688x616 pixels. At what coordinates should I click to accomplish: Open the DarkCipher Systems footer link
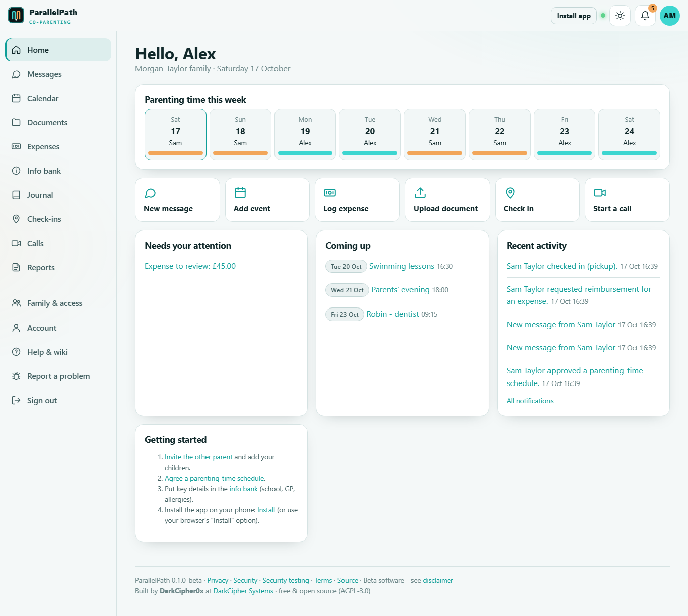[243, 591]
